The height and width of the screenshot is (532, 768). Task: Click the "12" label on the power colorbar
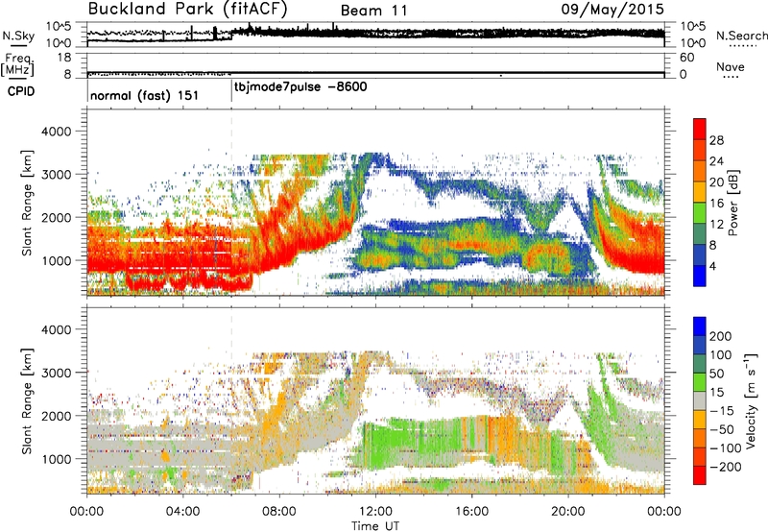[x=716, y=225]
